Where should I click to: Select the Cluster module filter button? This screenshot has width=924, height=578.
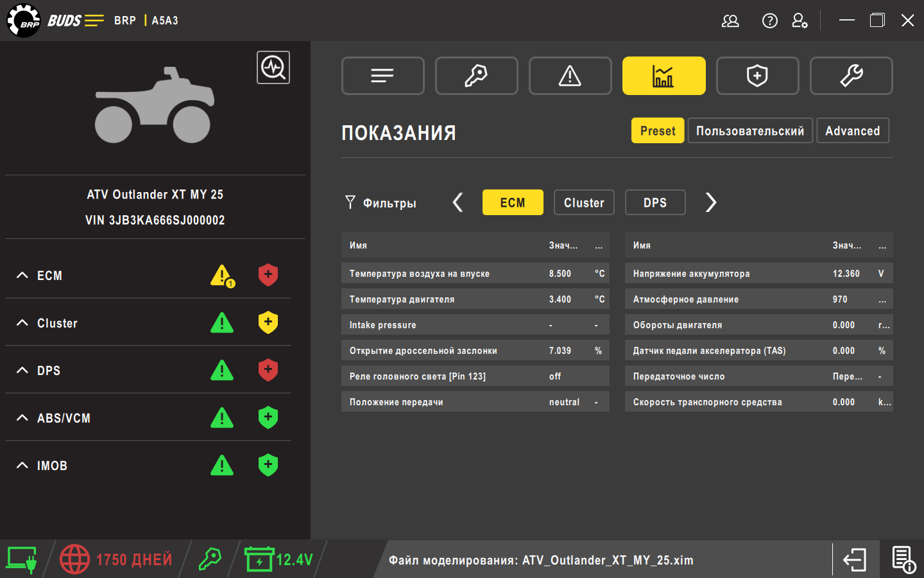click(584, 202)
